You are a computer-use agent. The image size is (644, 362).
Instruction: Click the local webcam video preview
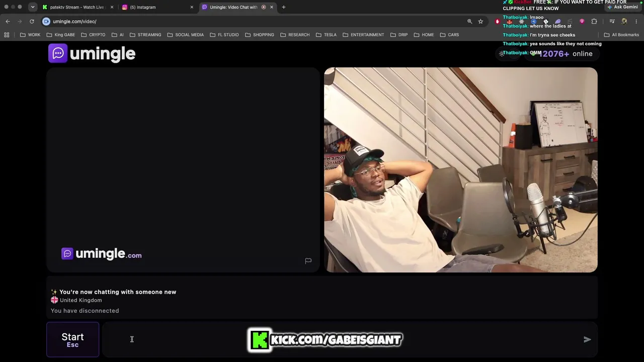pyautogui.click(x=461, y=170)
